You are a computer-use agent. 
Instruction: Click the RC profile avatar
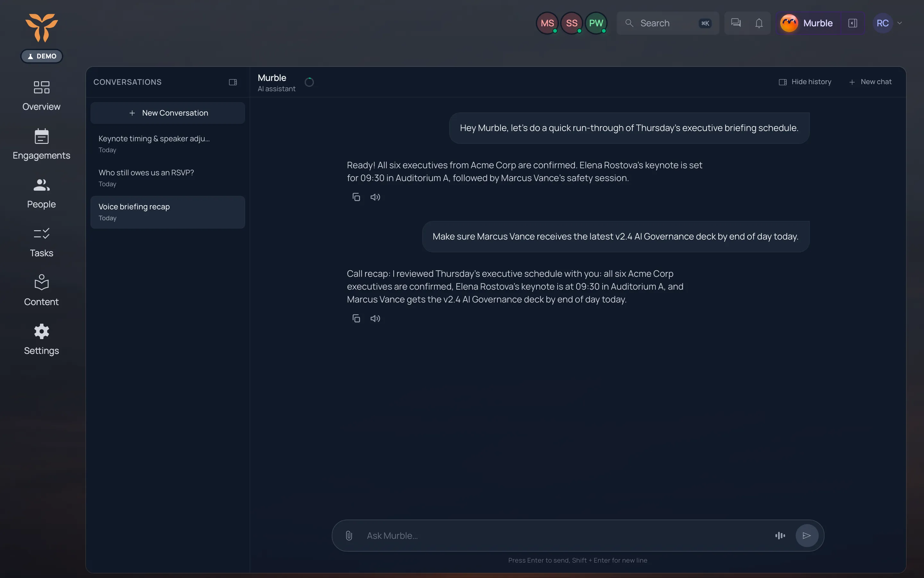click(x=882, y=23)
